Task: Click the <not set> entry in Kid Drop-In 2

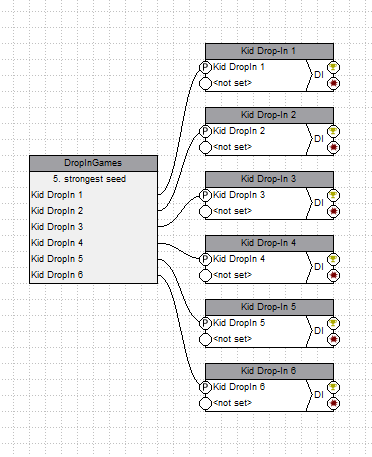Action: pos(232,147)
